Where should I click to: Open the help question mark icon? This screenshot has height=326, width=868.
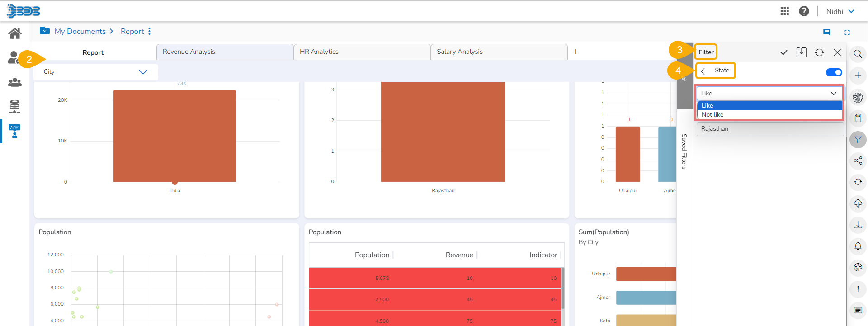(804, 11)
